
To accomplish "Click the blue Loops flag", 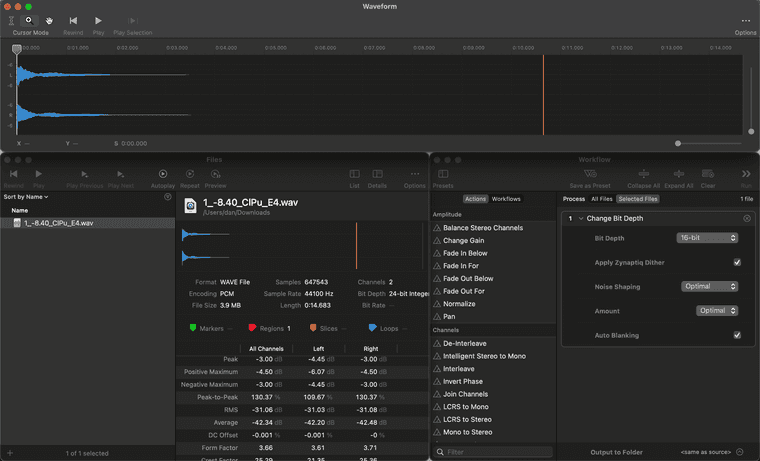I will 372,328.
